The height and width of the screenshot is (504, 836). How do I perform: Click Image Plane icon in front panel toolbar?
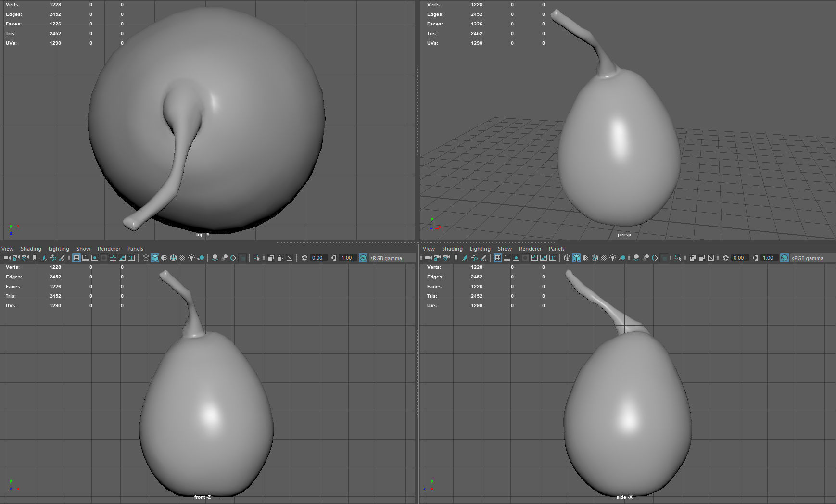click(44, 258)
